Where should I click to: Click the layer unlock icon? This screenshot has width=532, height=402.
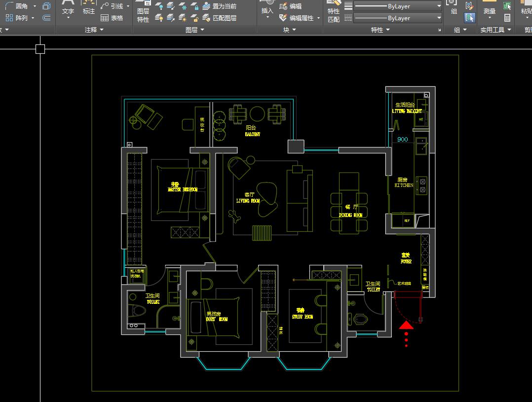tap(194, 18)
